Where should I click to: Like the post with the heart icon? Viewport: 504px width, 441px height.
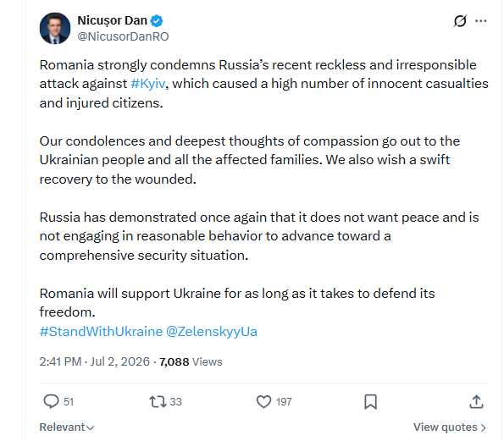tap(263, 401)
